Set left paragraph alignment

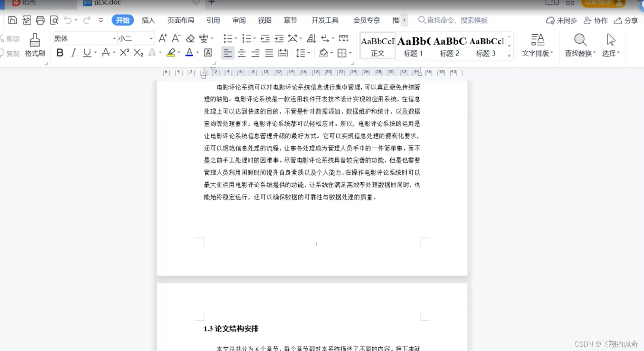click(x=227, y=53)
